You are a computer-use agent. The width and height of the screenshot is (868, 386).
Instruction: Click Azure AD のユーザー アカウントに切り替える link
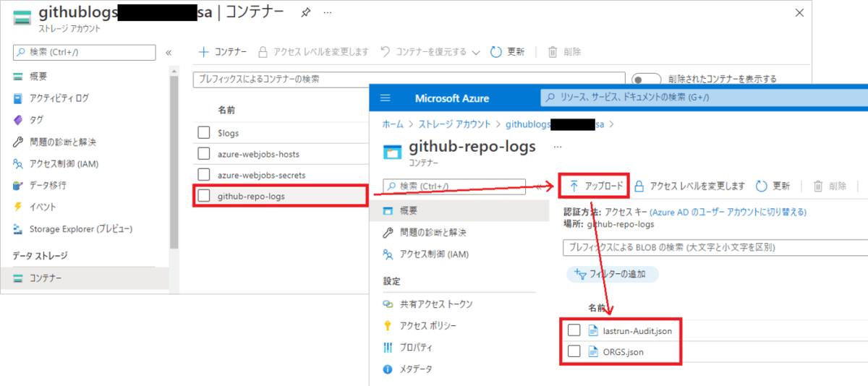(x=728, y=212)
